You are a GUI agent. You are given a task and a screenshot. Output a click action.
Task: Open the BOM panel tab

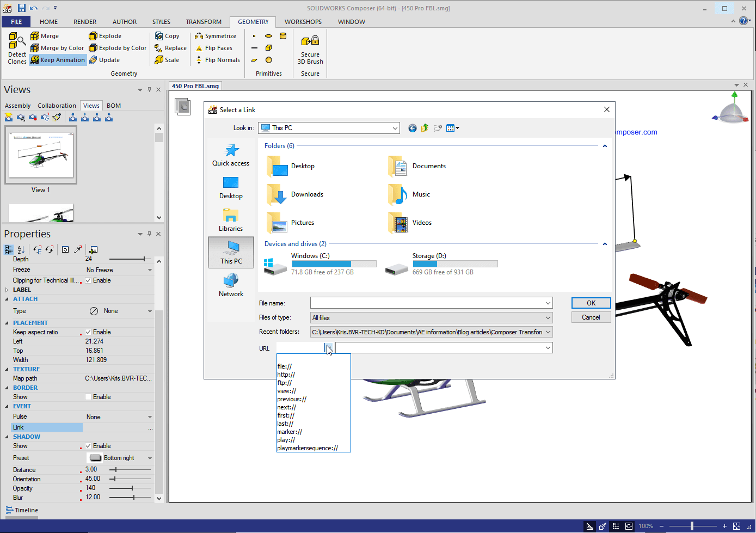pyautogui.click(x=114, y=106)
